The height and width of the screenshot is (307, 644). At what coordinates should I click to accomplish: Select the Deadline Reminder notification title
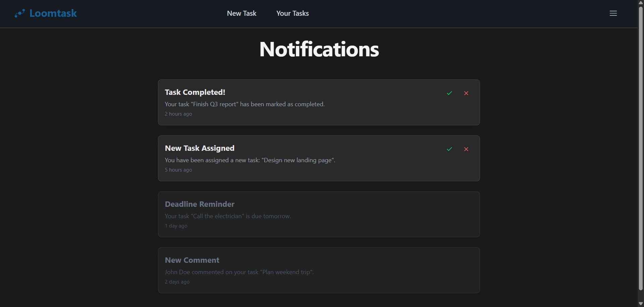(x=200, y=204)
